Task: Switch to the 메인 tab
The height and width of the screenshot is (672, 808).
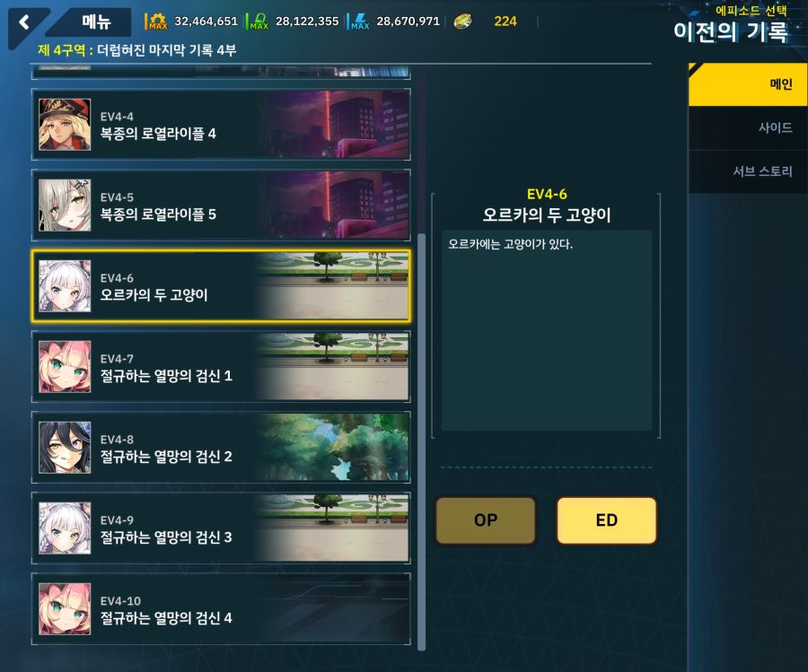Action: (748, 84)
